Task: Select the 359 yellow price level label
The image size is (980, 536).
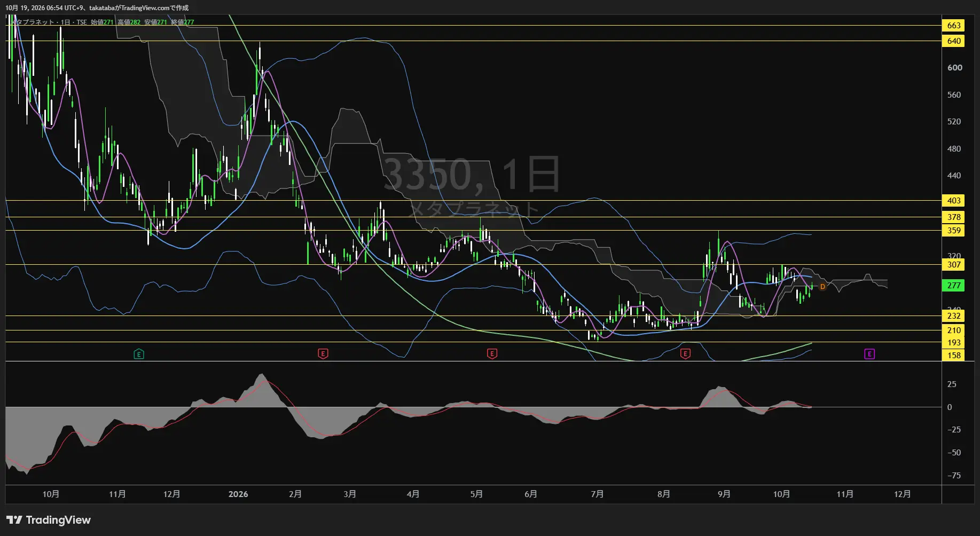Action: coord(954,231)
